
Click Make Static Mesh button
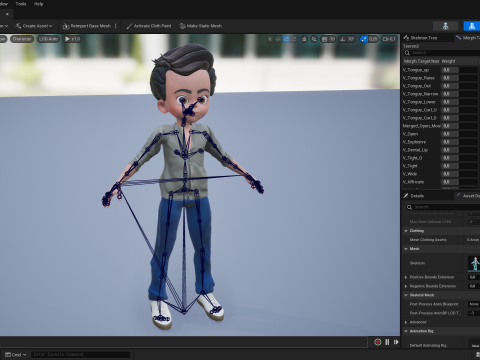(x=201, y=26)
